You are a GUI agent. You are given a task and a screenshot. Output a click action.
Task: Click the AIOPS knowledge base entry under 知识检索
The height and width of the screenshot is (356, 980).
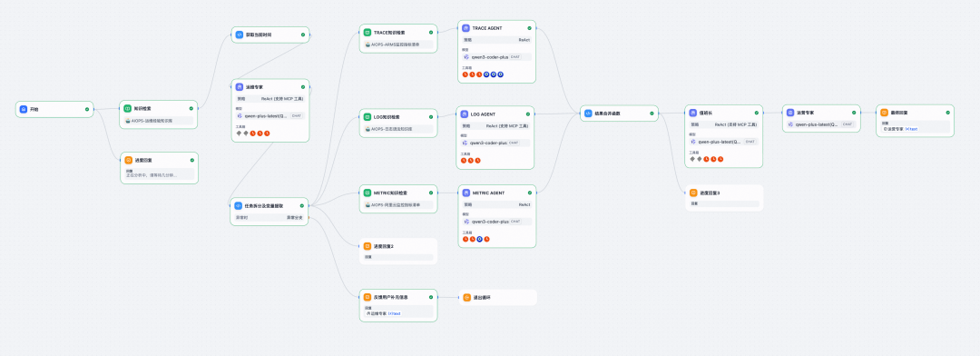click(x=158, y=120)
